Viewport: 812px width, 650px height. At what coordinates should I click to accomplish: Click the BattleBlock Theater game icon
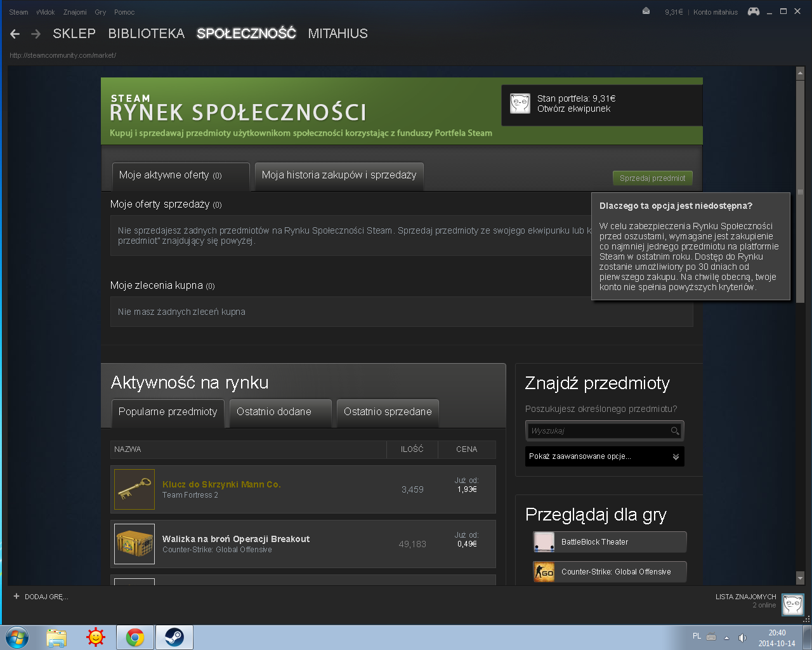[x=544, y=542]
